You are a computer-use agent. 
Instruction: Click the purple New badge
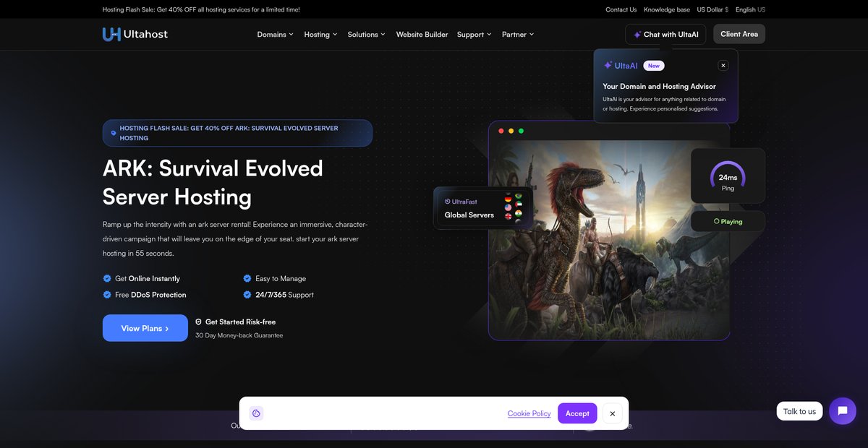click(x=654, y=65)
